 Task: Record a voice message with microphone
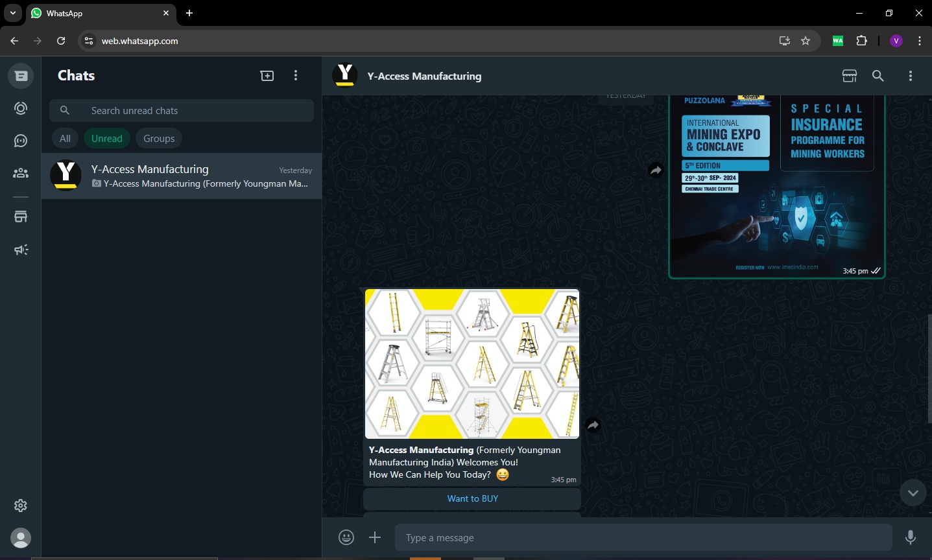point(911,537)
